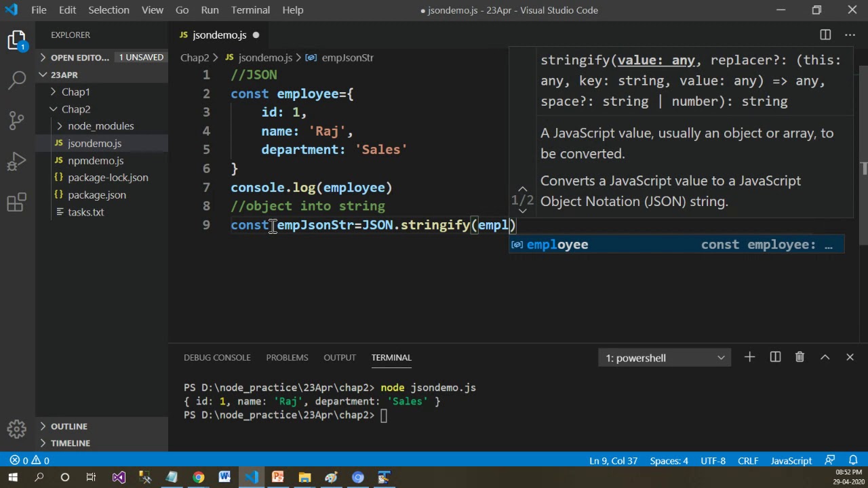Expand the Outline section
This screenshot has height=488, width=868.
click(x=102, y=426)
